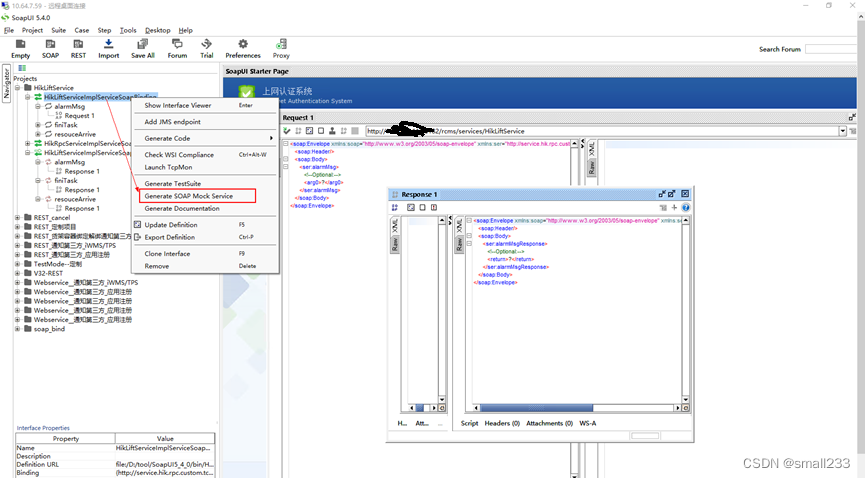Image resolution: width=865 pixels, height=478 pixels.
Task: Switch to WS-A tab in Response 1
Action: pyautogui.click(x=588, y=423)
